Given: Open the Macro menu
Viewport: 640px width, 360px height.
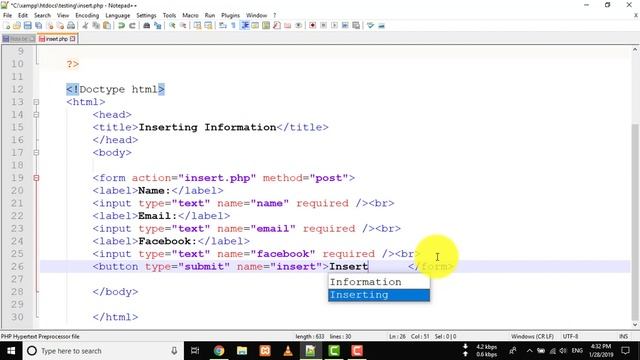Looking at the screenshot, I should click(x=190, y=15).
